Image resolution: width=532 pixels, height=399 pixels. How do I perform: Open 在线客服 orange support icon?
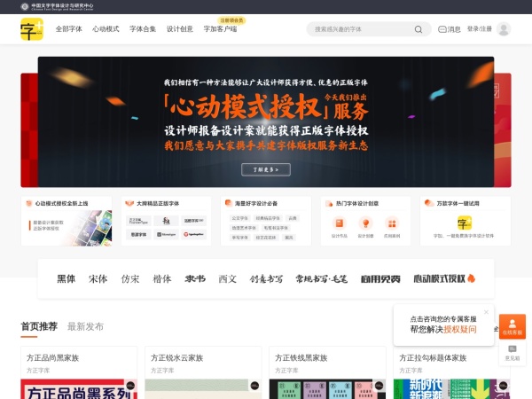(512, 325)
